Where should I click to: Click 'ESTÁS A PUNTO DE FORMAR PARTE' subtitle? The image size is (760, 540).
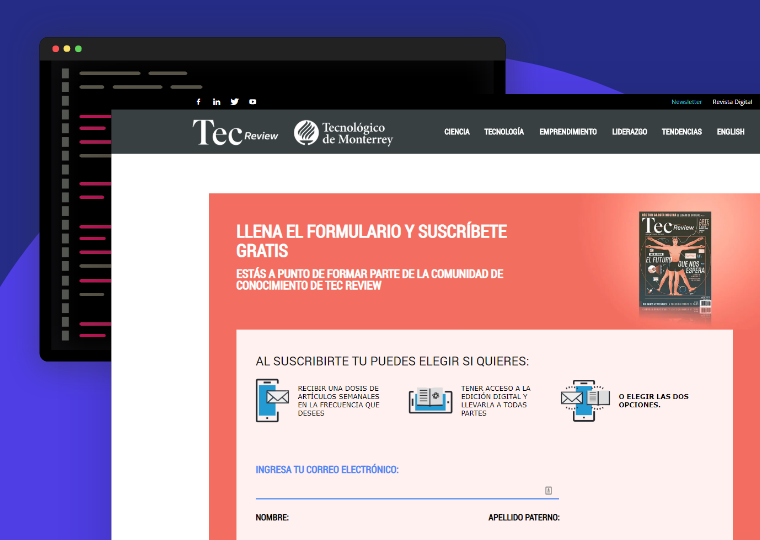369,280
